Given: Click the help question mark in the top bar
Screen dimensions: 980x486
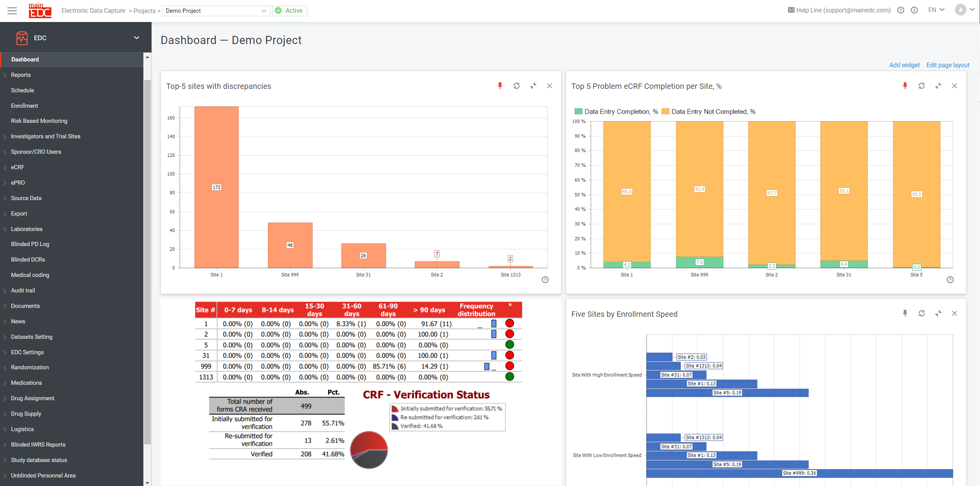Looking at the screenshot, I should click(901, 10).
